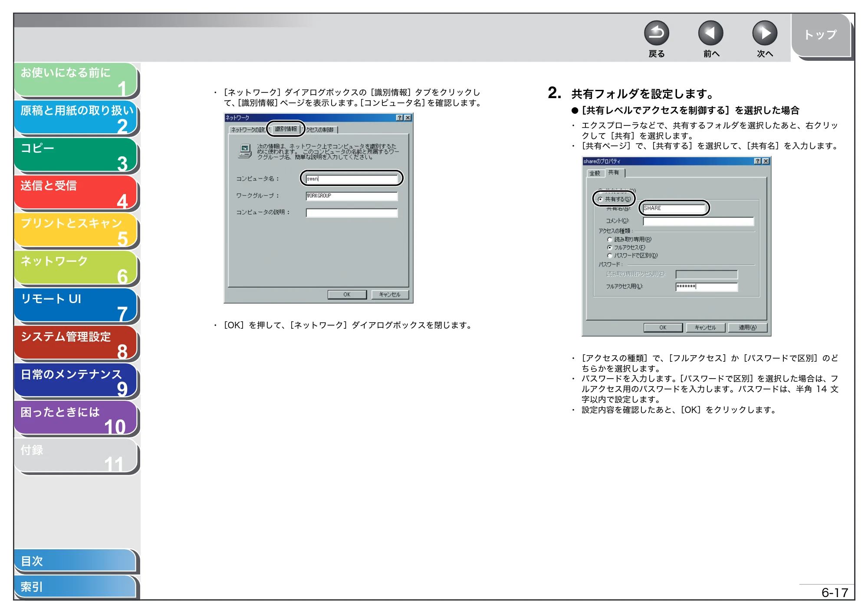The height and width of the screenshot is (614, 868).
Task: Open chapter 6 ネットワーク
Action: [76, 268]
